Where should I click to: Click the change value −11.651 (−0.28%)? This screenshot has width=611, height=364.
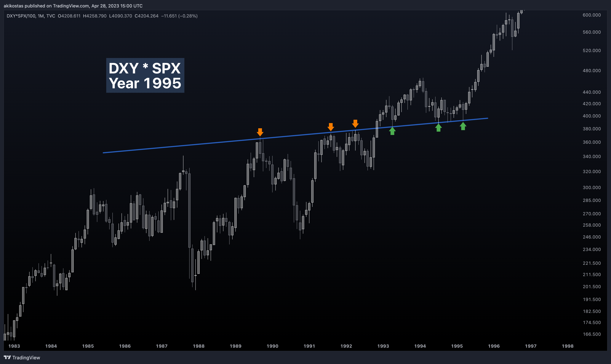179,16
